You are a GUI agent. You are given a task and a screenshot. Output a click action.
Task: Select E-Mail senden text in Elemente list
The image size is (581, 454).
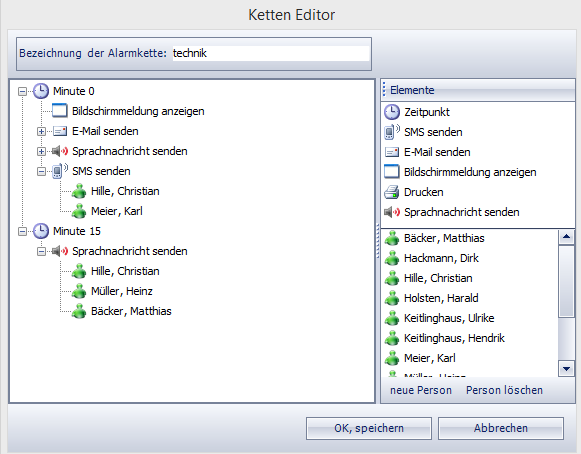(437, 152)
